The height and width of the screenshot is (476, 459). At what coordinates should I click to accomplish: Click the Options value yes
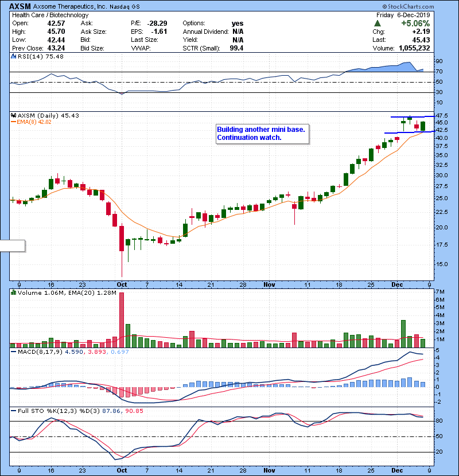coord(238,24)
